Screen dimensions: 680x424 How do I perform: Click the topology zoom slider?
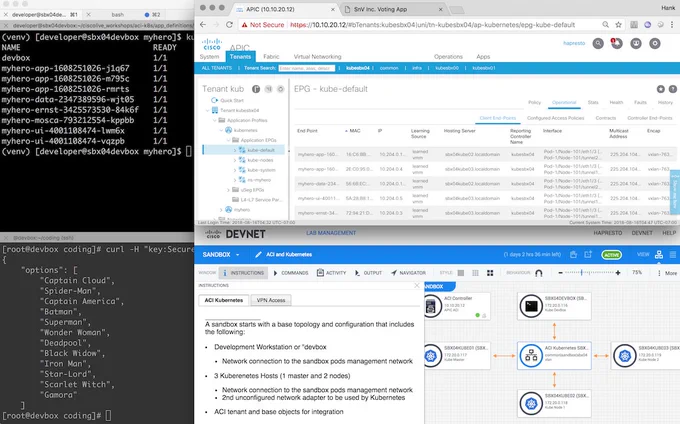point(589,273)
